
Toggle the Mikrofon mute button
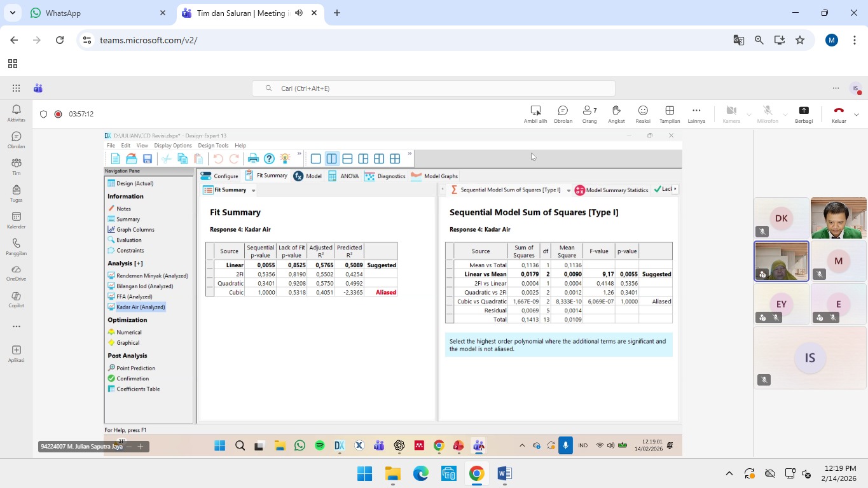tap(768, 113)
